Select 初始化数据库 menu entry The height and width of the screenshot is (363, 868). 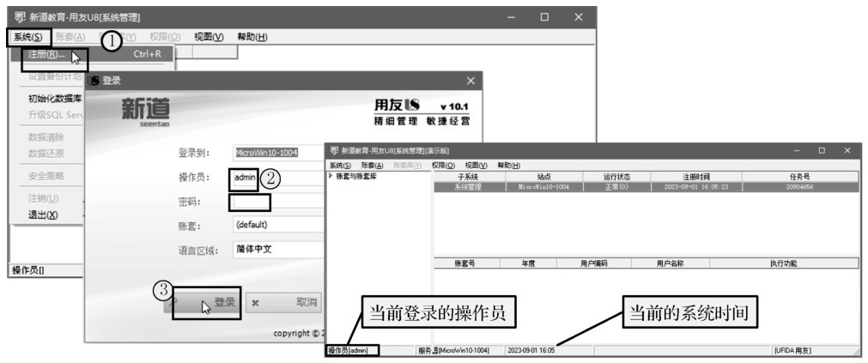tap(55, 99)
